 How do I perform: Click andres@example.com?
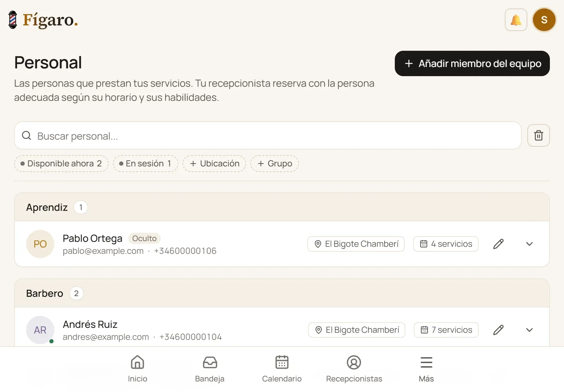coord(106,337)
